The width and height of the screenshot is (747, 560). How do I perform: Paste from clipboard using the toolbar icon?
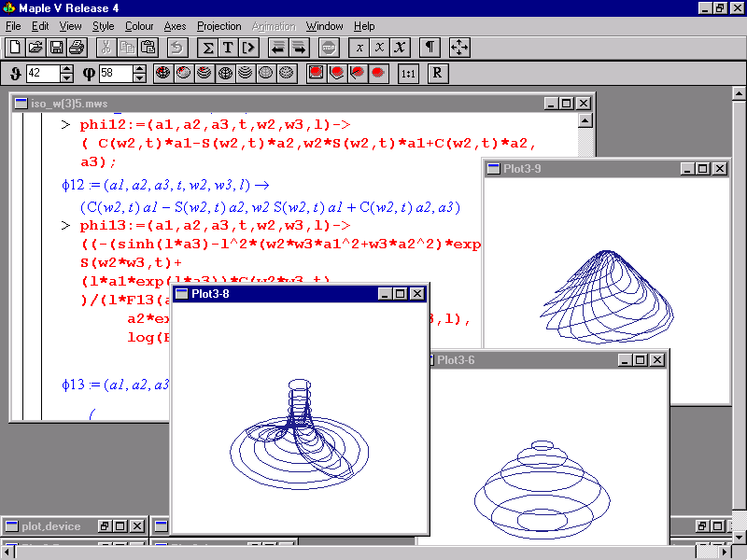coord(148,48)
